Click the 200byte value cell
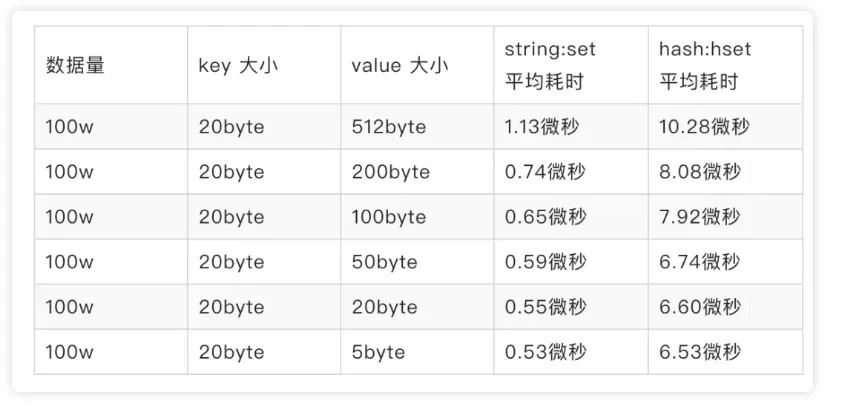 click(417, 172)
